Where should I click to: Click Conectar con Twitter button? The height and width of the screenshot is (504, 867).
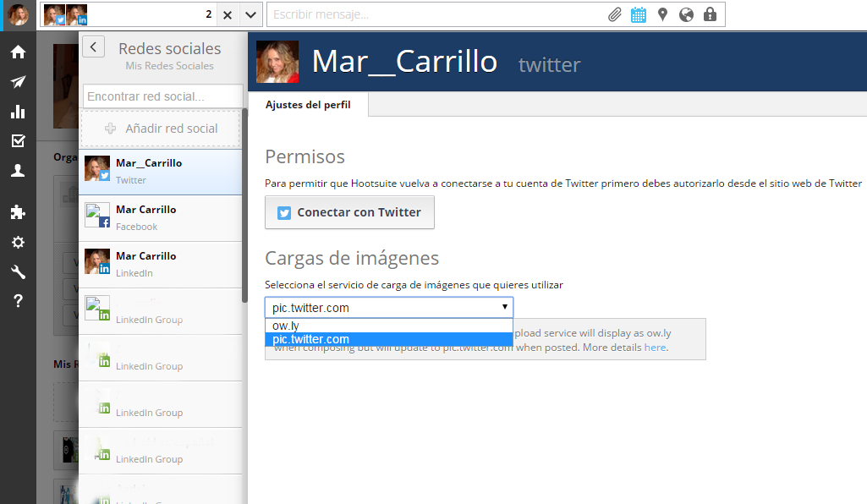[349, 212]
